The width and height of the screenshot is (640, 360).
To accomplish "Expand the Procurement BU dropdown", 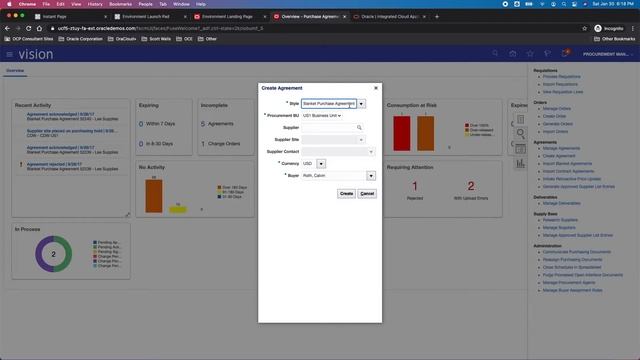I will (322, 116).
